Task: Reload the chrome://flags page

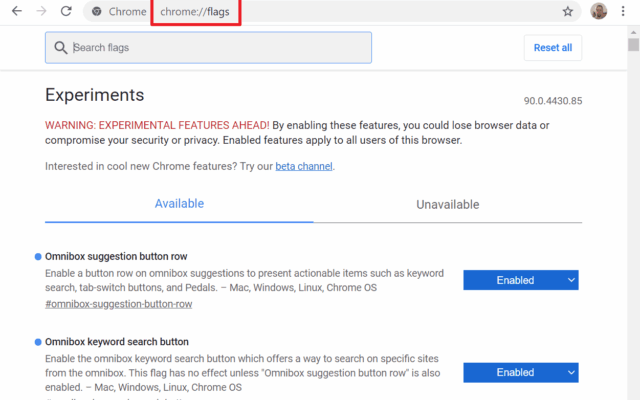Action: 66,11
